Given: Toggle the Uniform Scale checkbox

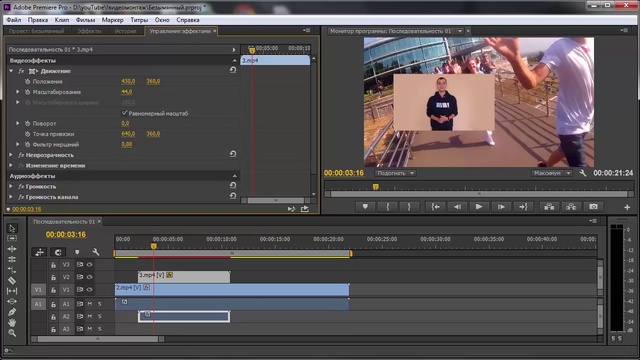Looking at the screenshot, I should (x=125, y=113).
